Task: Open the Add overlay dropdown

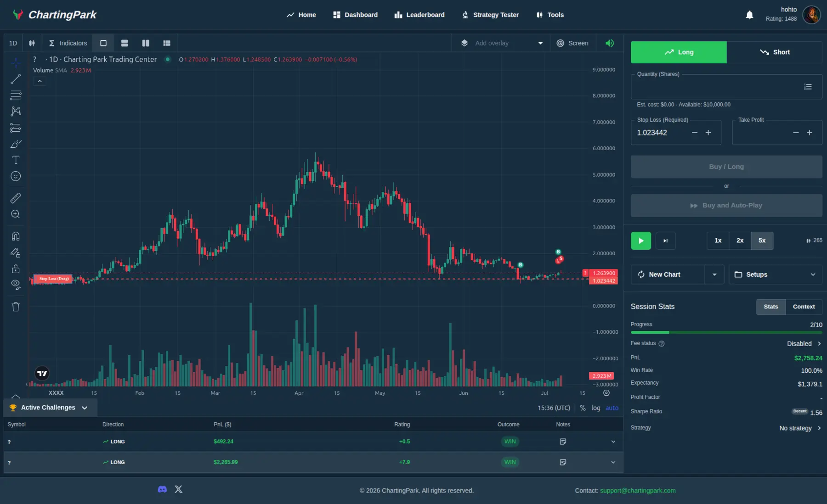Action: tap(502, 43)
